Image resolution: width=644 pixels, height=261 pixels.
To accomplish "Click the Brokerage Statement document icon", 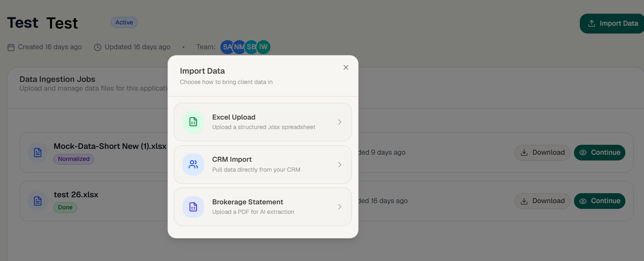I will [x=193, y=207].
